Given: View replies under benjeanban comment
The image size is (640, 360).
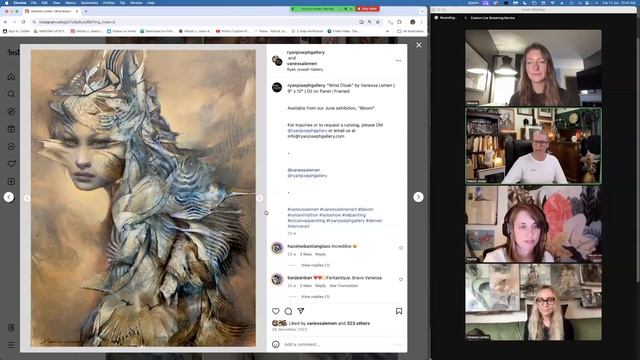Looking at the screenshot, I should pyautogui.click(x=316, y=297).
